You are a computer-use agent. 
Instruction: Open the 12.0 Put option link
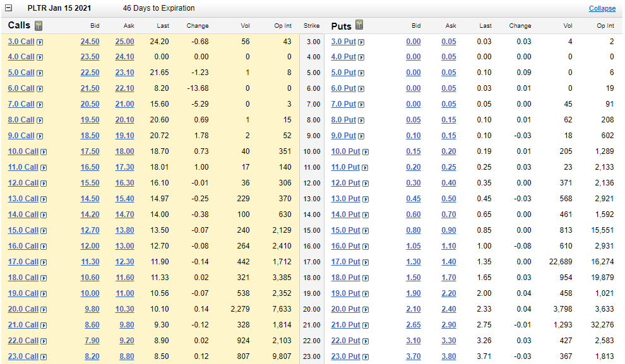[x=345, y=183]
